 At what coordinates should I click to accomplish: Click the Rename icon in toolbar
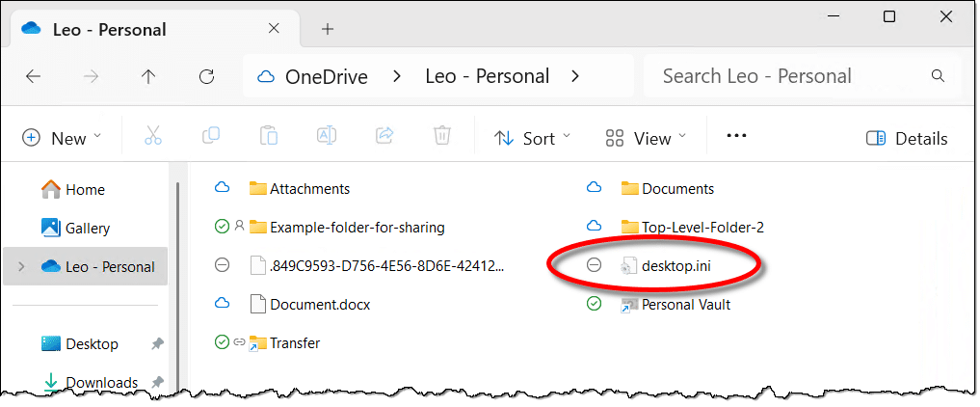coord(327,137)
